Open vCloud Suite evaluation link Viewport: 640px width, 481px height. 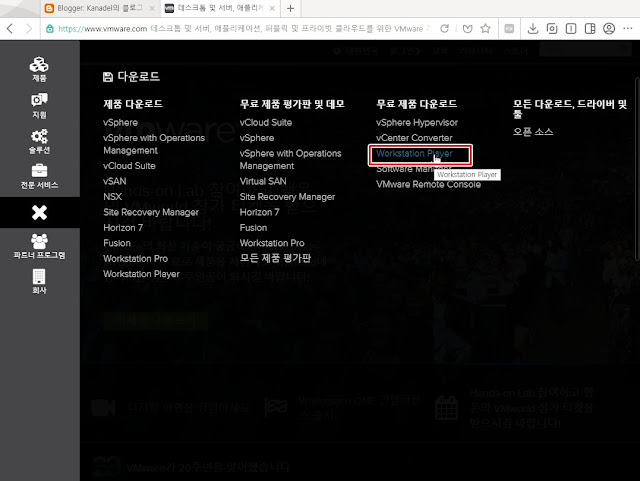[266, 122]
